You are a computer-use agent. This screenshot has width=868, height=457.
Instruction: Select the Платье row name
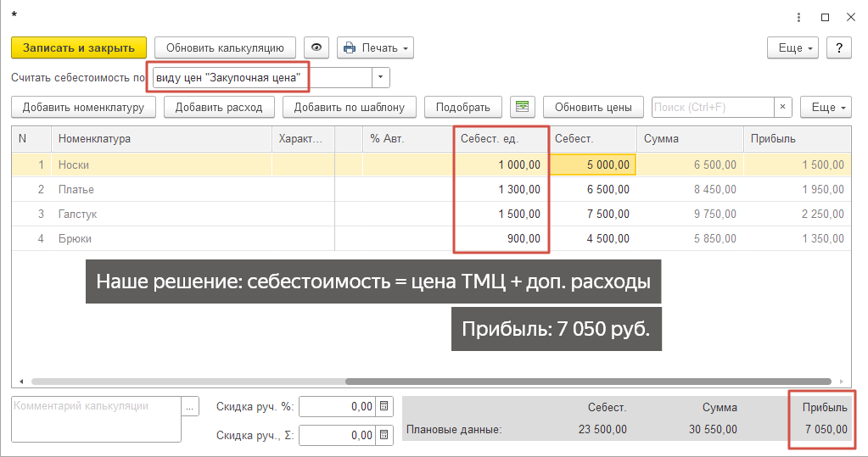pyautogui.click(x=76, y=189)
